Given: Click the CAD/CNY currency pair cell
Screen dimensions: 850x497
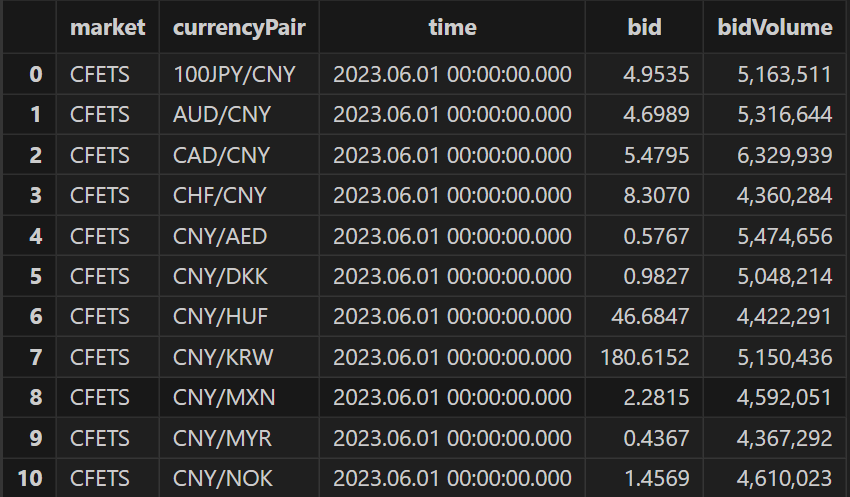Looking at the screenshot, I should [222, 155].
